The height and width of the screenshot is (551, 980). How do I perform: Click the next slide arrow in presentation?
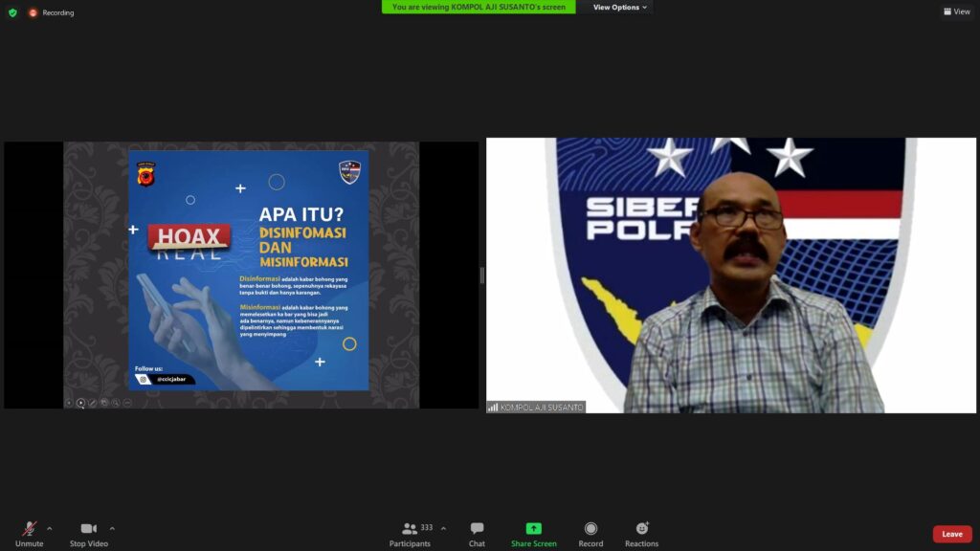point(80,403)
